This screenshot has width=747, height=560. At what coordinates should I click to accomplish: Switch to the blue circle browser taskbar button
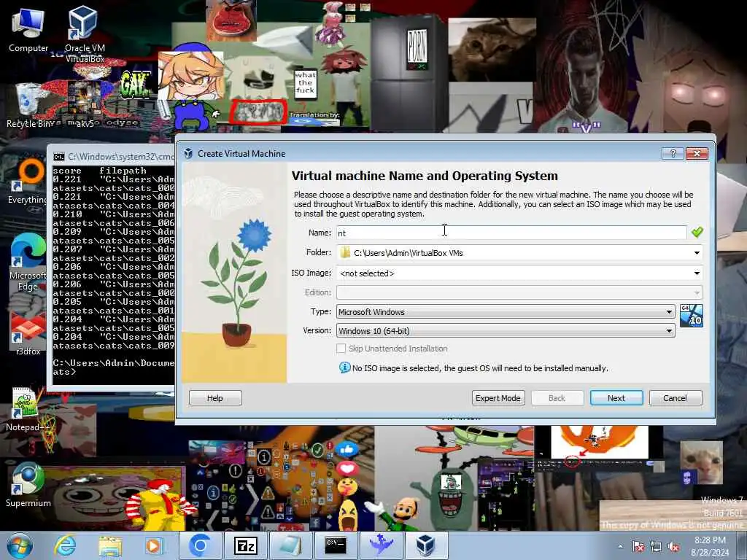click(x=201, y=545)
